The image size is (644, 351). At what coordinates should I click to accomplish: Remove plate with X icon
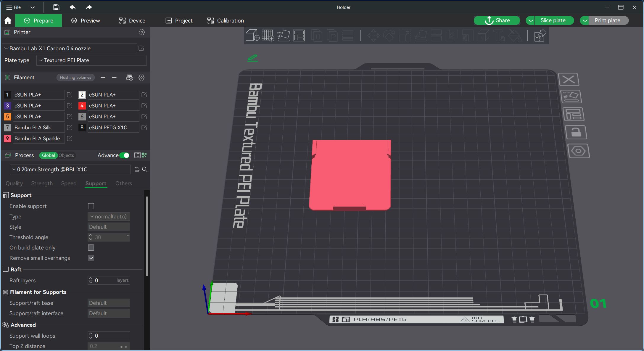(x=569, y=79)
